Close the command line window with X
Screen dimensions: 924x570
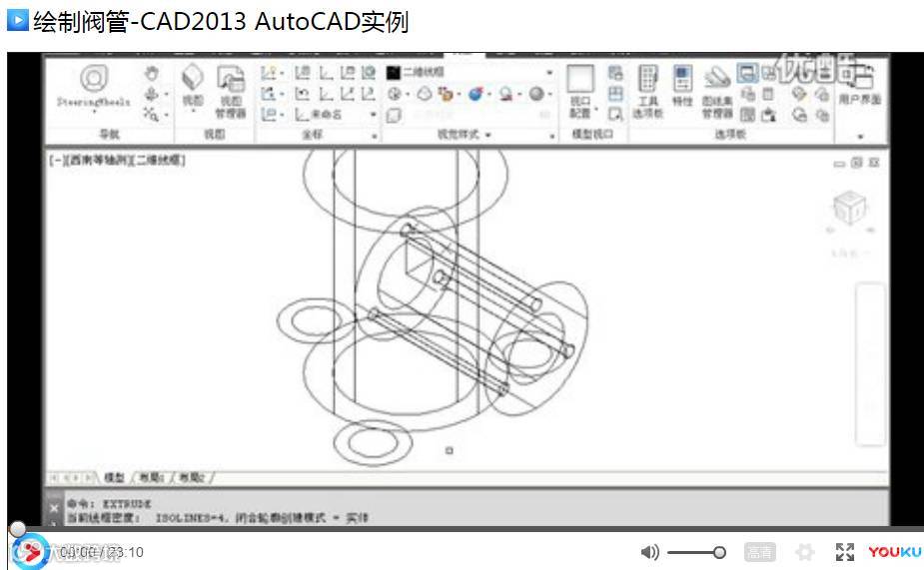pyautogui.click(x=54, y=507)
